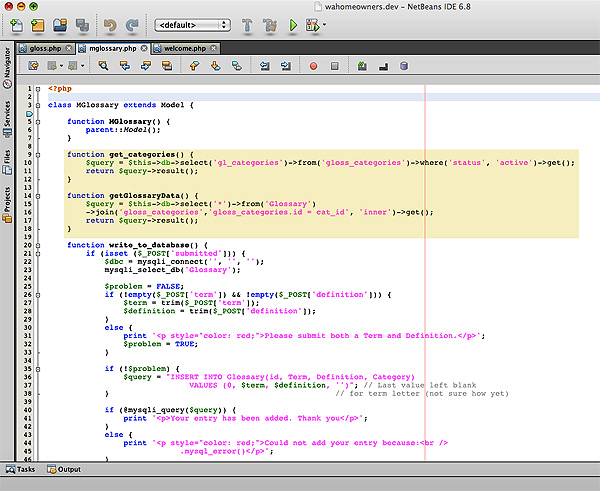Screen dimensions: 600x491
Task: Open the Files side panel
Action: point(7,162)
